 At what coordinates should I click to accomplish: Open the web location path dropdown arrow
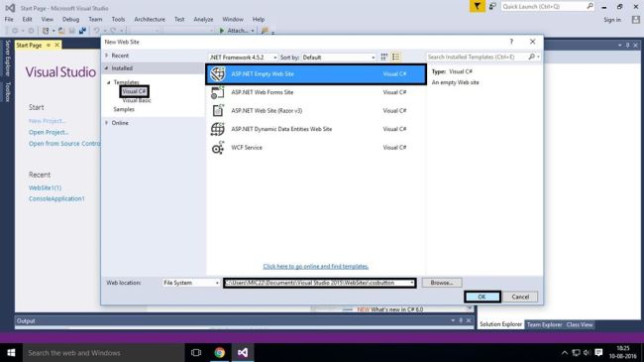click(411, 283)
